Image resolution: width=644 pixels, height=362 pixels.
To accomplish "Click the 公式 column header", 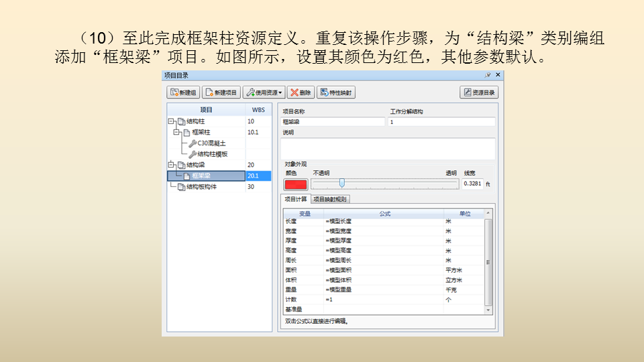I will pos(384,213).
